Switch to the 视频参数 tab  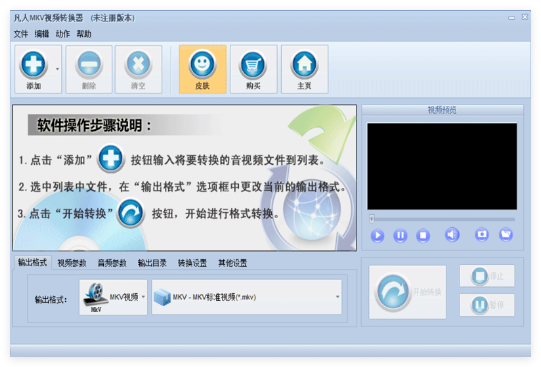pyautogui.click(x=72, y=263)
